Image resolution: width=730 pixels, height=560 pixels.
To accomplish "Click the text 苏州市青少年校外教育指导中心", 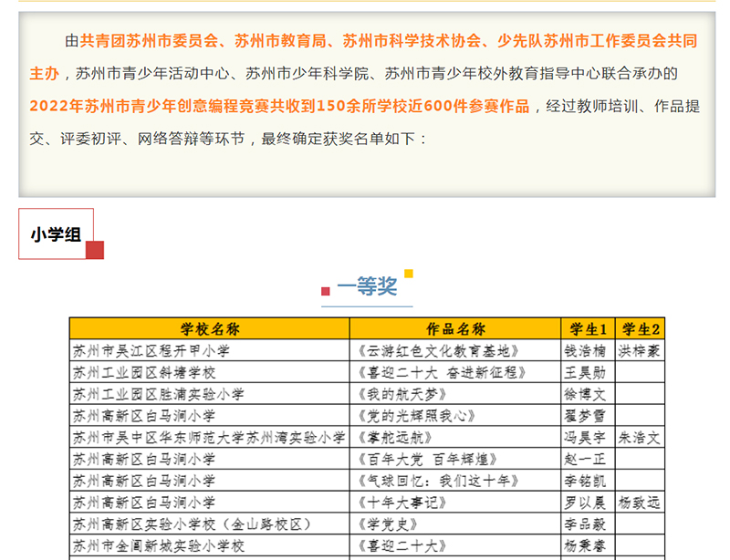I will tap(493, 74).
